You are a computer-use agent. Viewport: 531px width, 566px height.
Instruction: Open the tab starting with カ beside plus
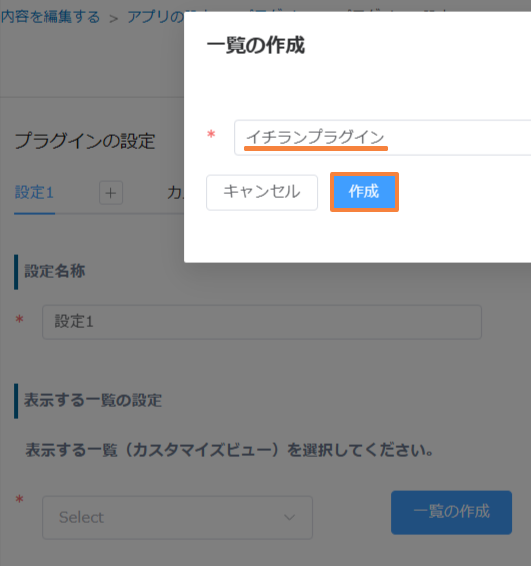[x=175, y=193]
